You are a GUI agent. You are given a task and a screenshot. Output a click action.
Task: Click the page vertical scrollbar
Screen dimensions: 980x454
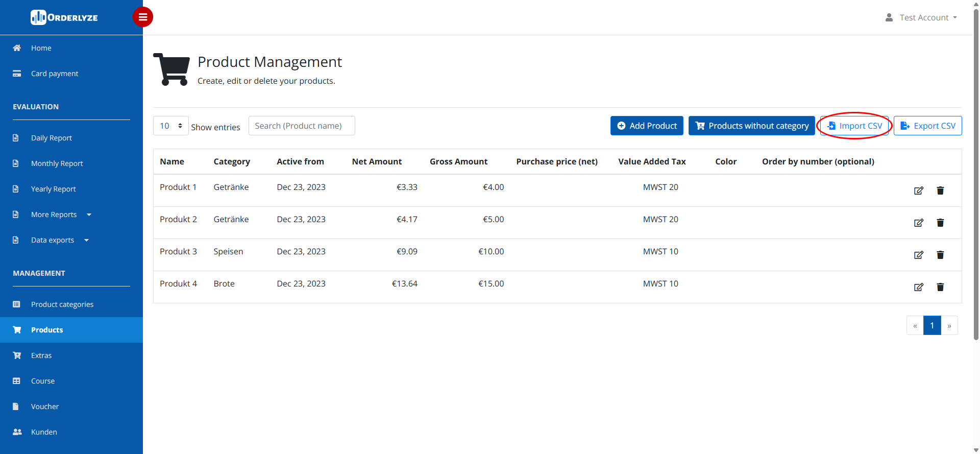click(976, 174)
